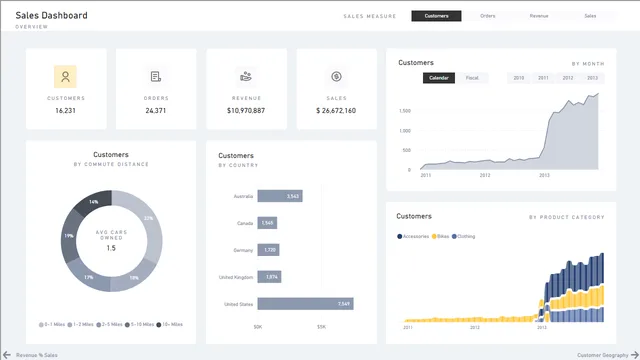Viewport: 640px width, 360px height.
Task: Switch sales measure to Revenue
Action: coord(539,16)
